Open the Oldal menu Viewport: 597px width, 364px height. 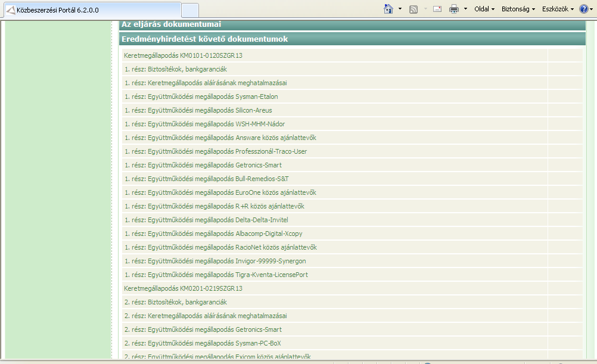484,9
